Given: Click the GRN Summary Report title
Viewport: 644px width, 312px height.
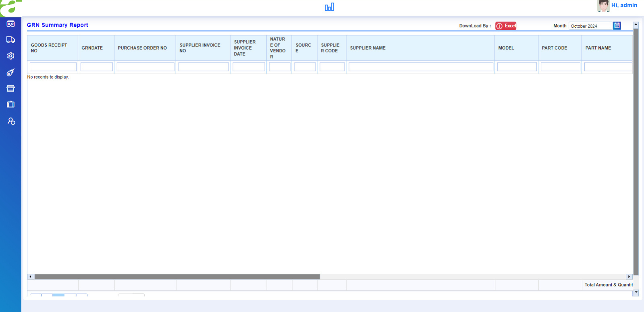Looking at the screenshot, I should click(57, 25).
